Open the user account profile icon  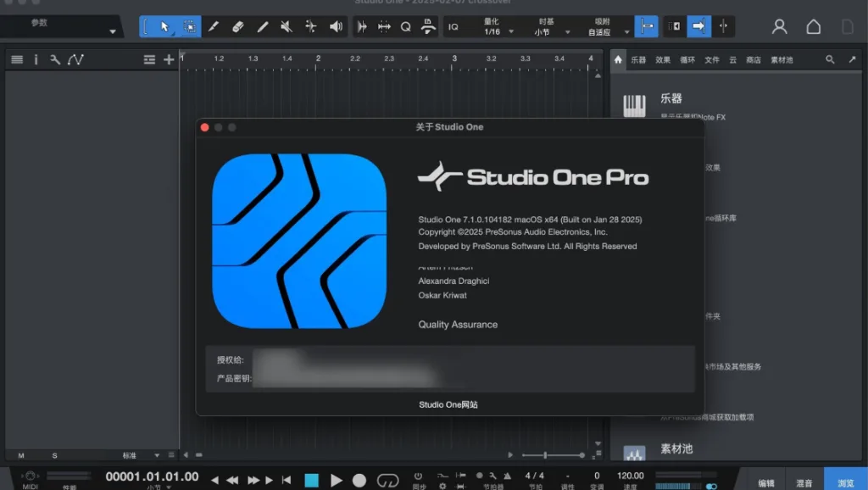tap(779, 27)
